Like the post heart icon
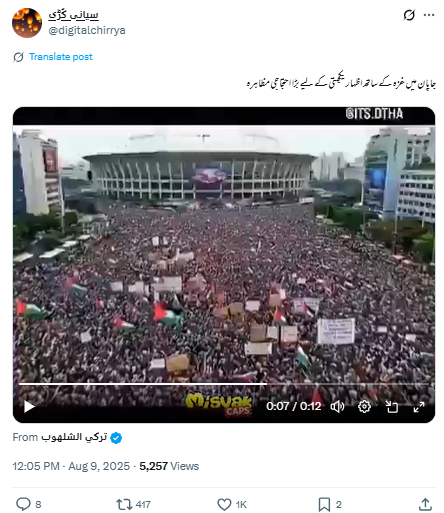 point(224,504)
